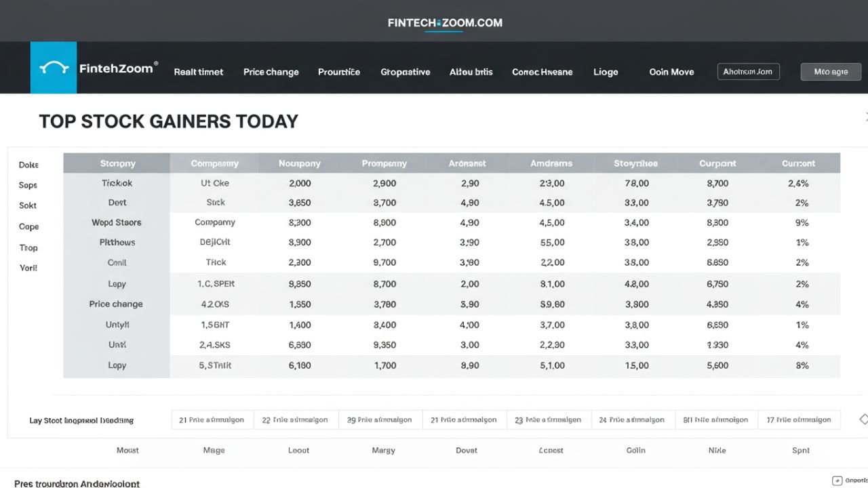This screenshot has height=488, width=868.
Task: Click the 22 Fnie pagination cell
Action: (295, 420)
